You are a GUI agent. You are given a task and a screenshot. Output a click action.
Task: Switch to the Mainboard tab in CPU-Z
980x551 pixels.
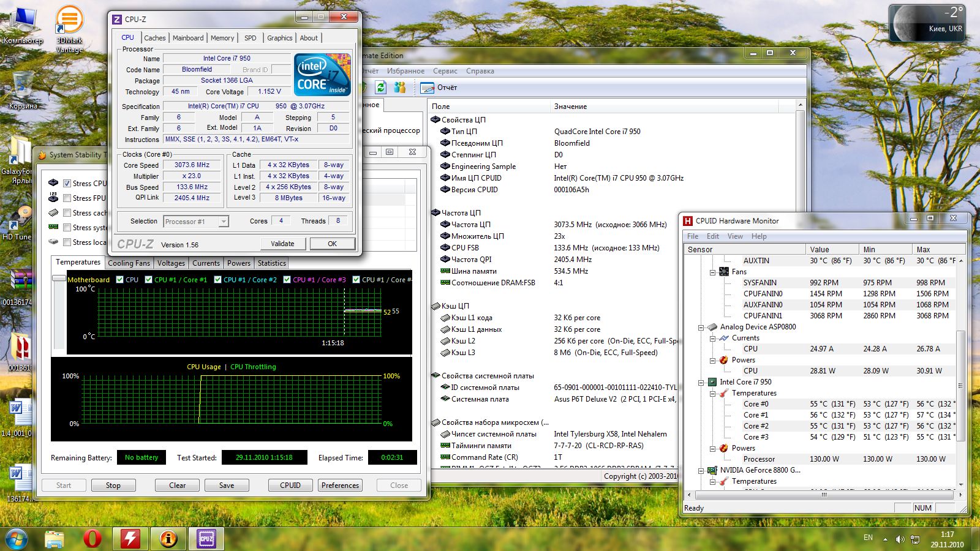pyautogui.click(x=187, y=38)
